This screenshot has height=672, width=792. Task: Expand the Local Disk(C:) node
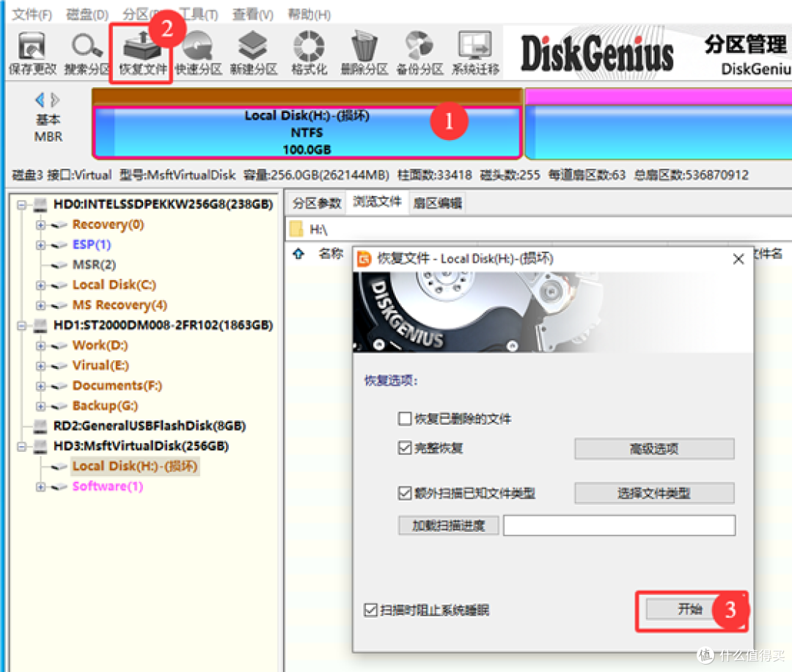(x=41, y=285)
